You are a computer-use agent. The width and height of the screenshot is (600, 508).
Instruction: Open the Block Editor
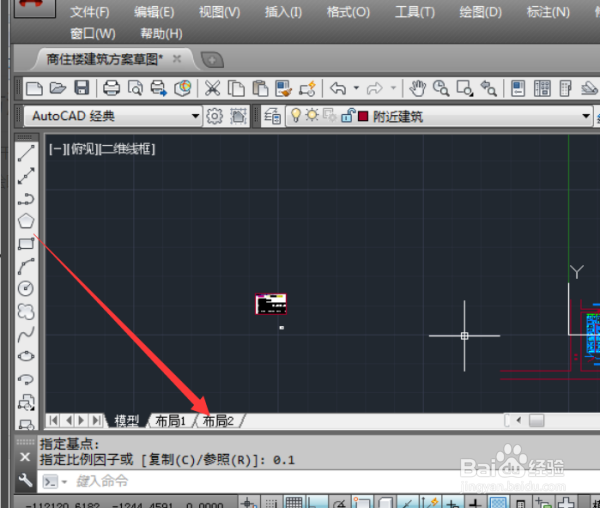[x=308, y=88]
